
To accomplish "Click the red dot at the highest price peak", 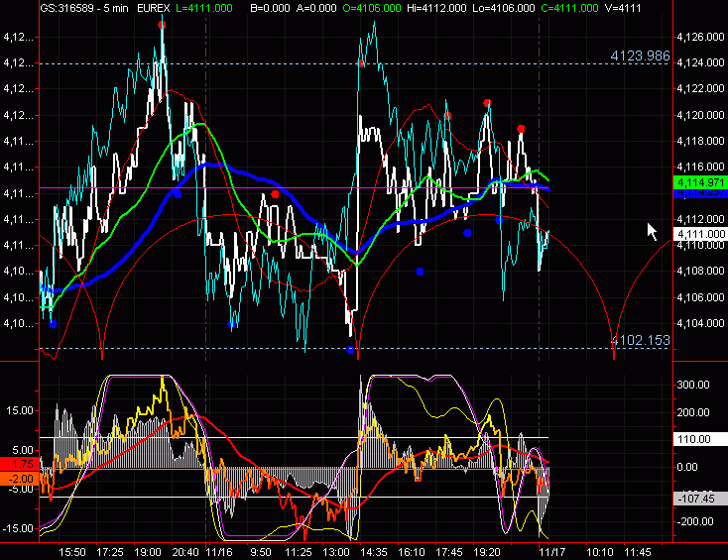I will click(x=162, y=25).
